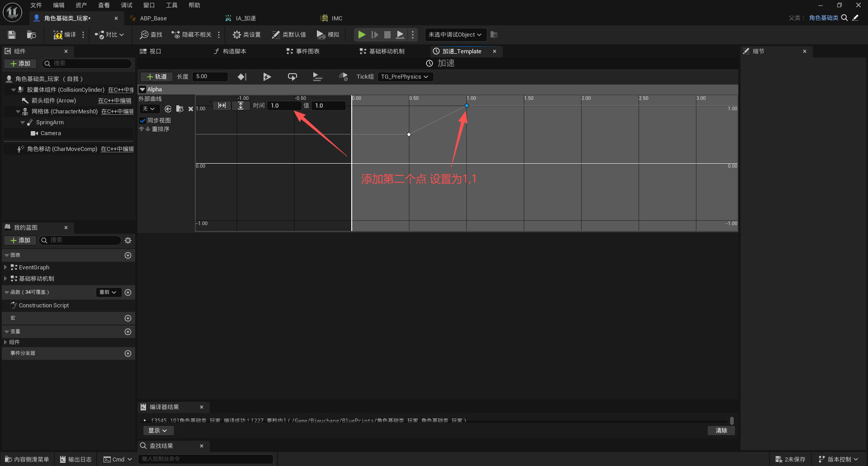
Task: Open the play mode options three-dot menu
Action: coord(412,35)
